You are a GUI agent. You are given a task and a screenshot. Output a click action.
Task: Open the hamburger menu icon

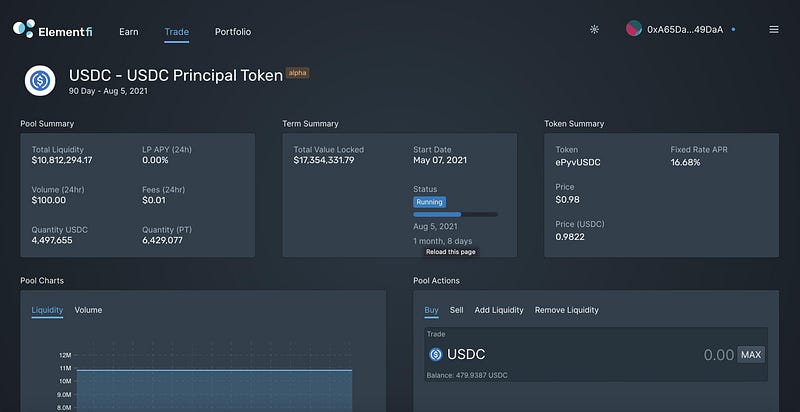coord(773,30)
